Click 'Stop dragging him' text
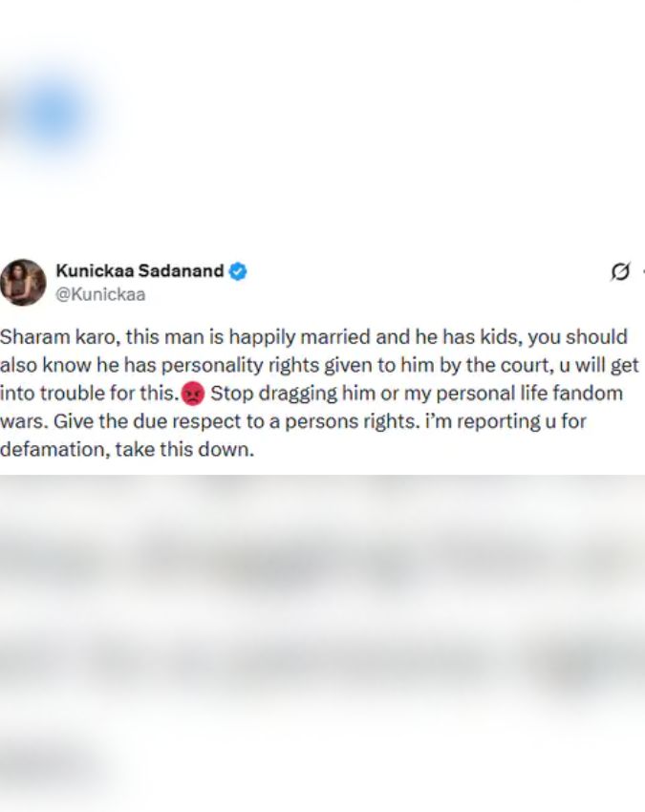Viewport: 645px width, 812px height. pos(275,393)
